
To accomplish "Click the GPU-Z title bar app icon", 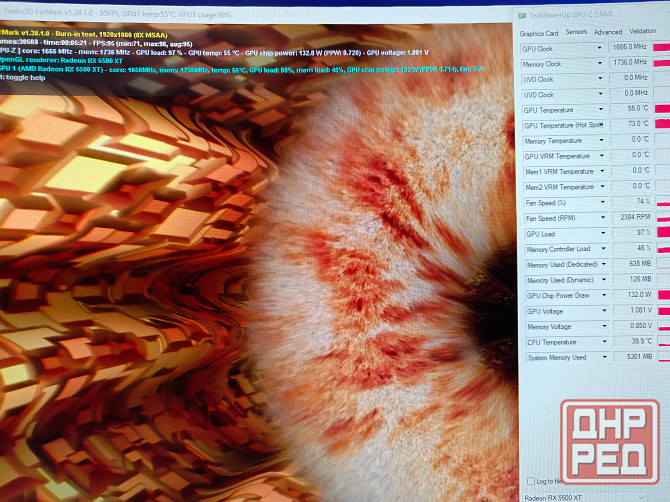I will click(524, 16).
